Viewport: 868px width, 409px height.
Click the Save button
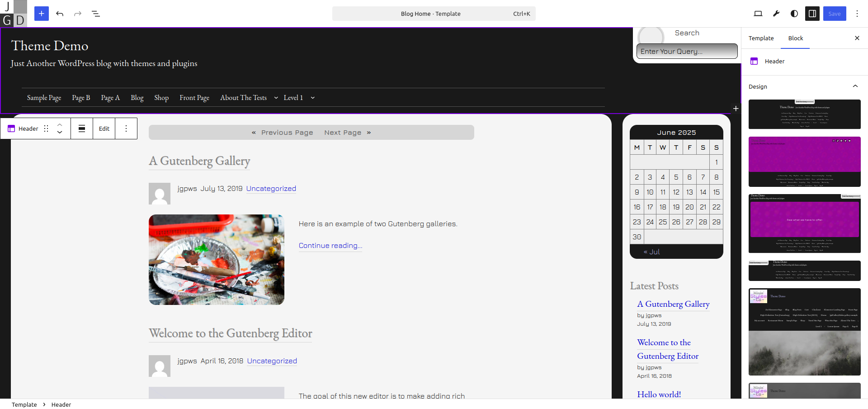coord(834,14)
